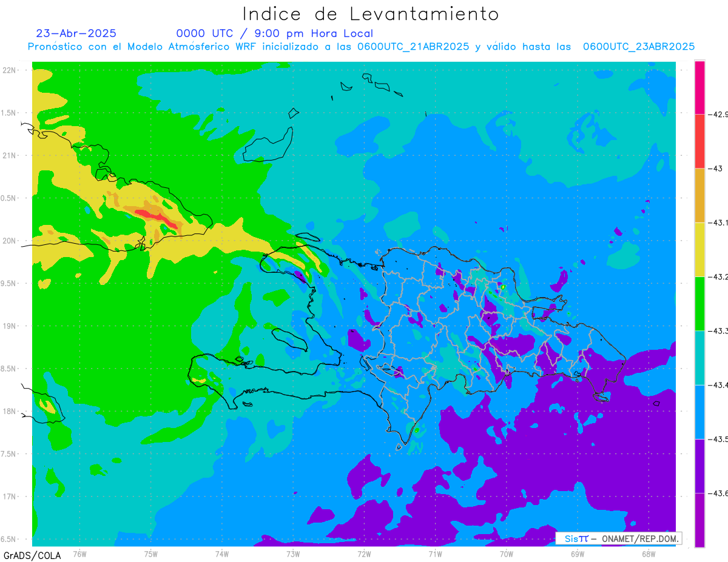Click the '71W' longitude label
Image resolution: width=728 pixels, height=562 pixels.
tap(435, 554)
